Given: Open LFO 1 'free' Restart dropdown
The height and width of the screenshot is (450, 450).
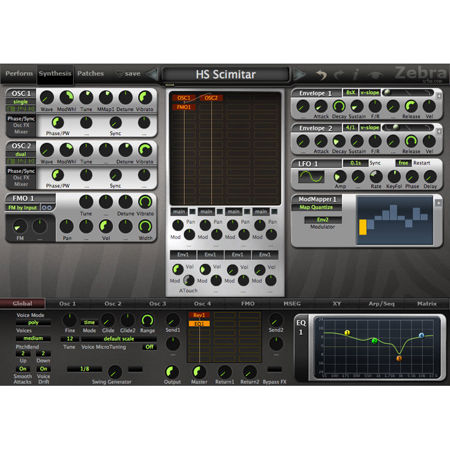Looking at the screenshot, I should 403,163.
